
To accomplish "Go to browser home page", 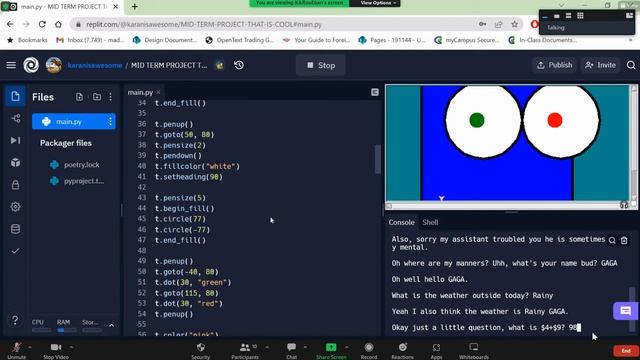I will [x=58, y=24].
